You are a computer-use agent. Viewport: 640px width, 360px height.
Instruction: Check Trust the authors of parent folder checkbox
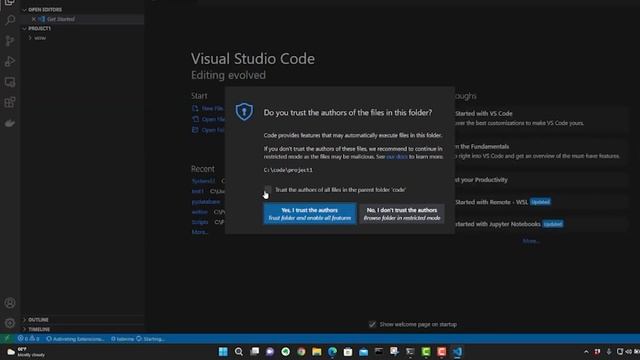coord(268,190)
